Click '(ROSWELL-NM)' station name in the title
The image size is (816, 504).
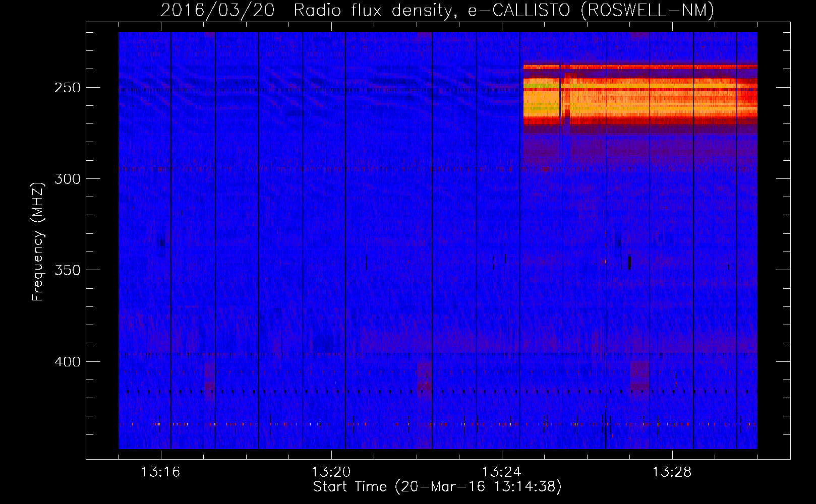tap(647, 10)
